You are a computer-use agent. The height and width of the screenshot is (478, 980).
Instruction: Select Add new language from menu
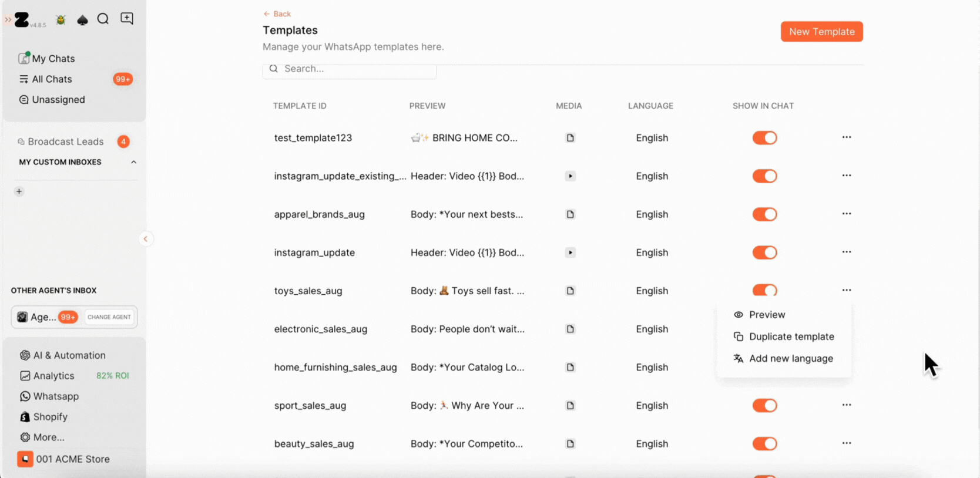pyautogui.click(x=784, y=358)
